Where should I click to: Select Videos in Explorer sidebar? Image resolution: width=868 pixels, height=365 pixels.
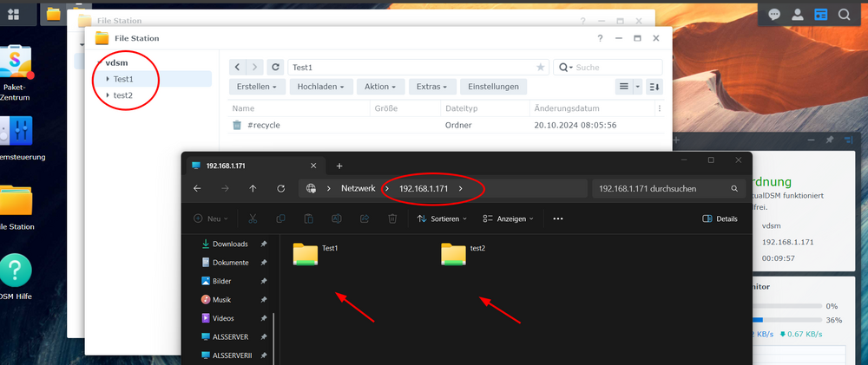pos(223,318)
